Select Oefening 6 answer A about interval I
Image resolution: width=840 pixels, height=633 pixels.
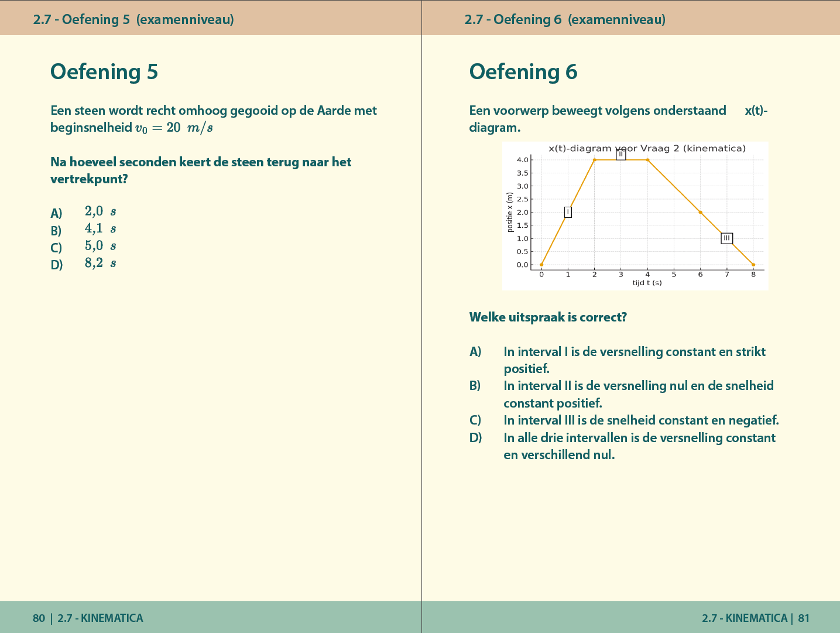618,360
